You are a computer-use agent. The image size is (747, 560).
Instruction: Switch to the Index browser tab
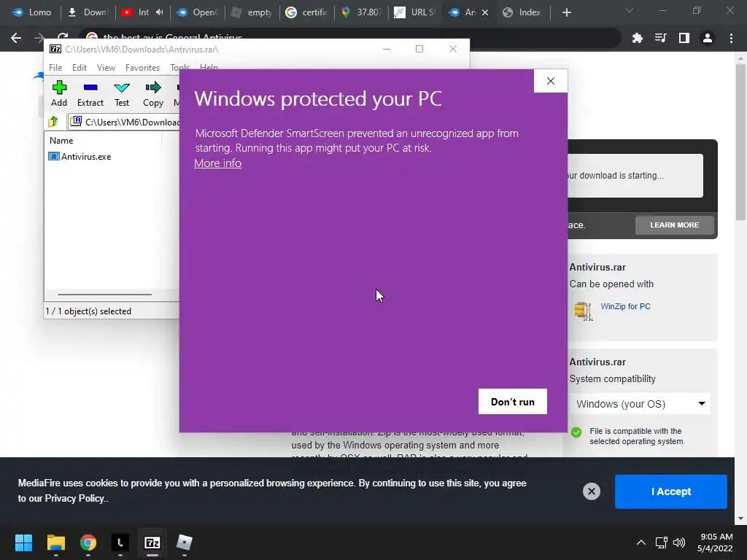523,12
